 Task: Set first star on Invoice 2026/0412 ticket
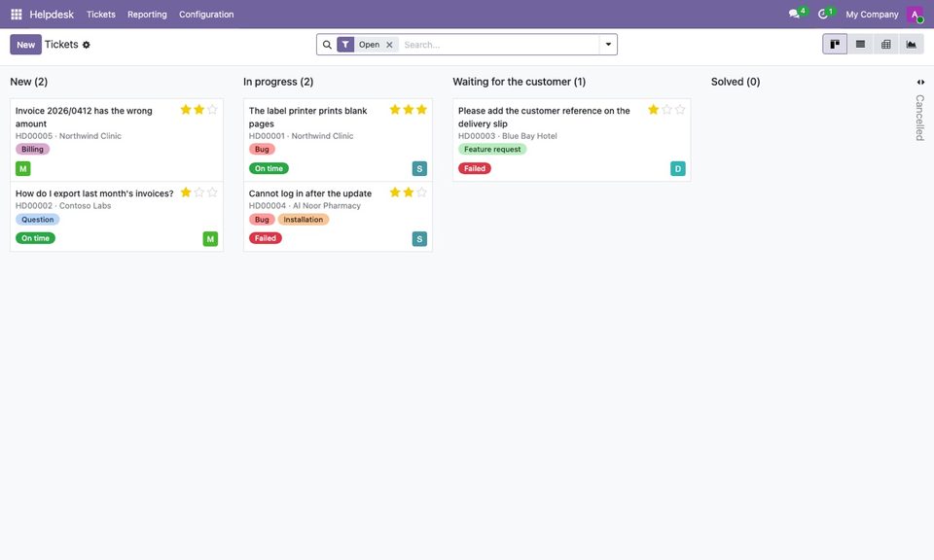(186, 110)
